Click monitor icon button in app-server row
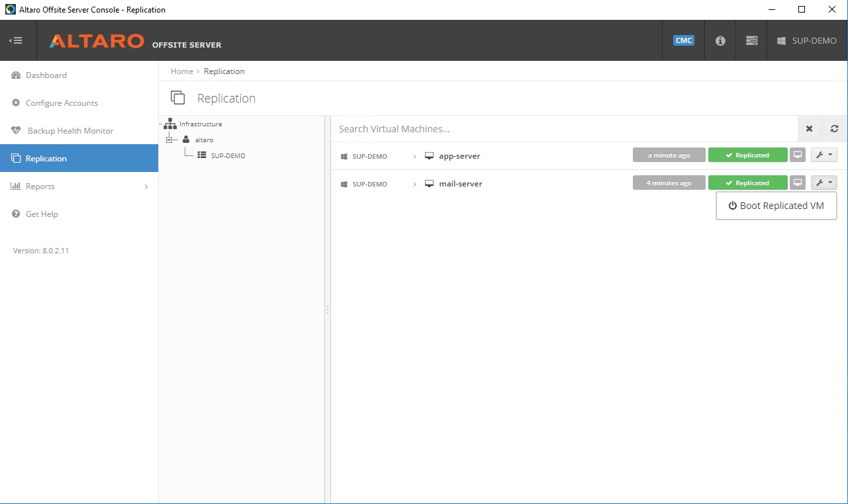This screenshot has width=848, height=504. coord(798,155)
